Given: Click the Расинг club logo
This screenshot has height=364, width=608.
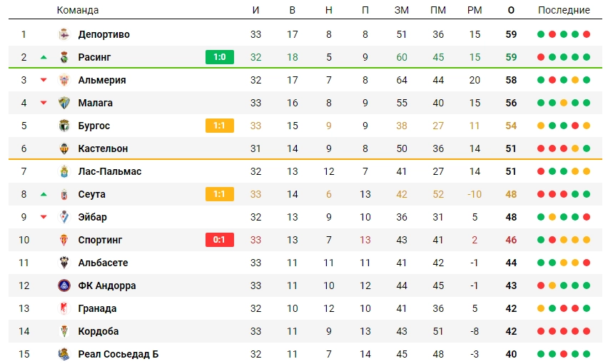Looking at the screenshot, I should [64, 57].
